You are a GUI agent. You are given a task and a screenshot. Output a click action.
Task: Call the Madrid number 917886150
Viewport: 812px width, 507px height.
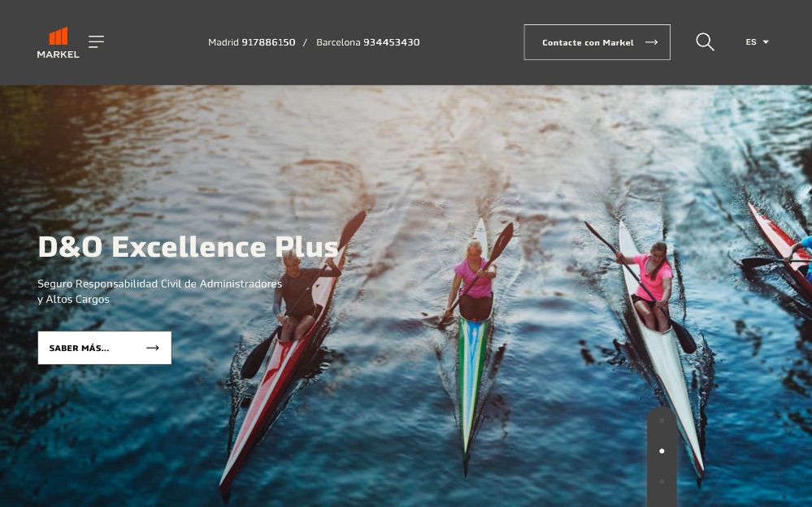(268, 42)
